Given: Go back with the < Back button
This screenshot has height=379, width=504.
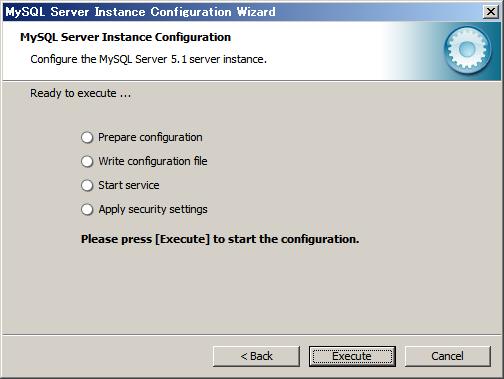Looking at the screenshot, I should 256,356.
